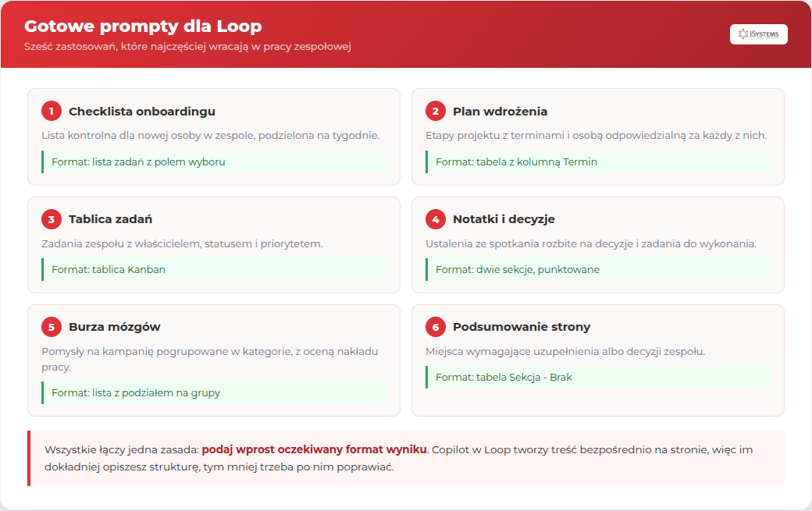Image resolution: width=812 pixels, height=511 pixels.
Task: Select the heading "Plan wdrożenia"
Action: click(x=500, y=112)
